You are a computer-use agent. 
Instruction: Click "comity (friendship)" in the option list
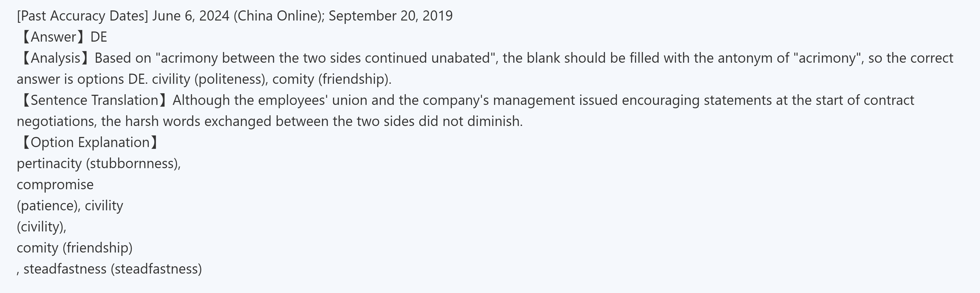click(x=75, y=248)
